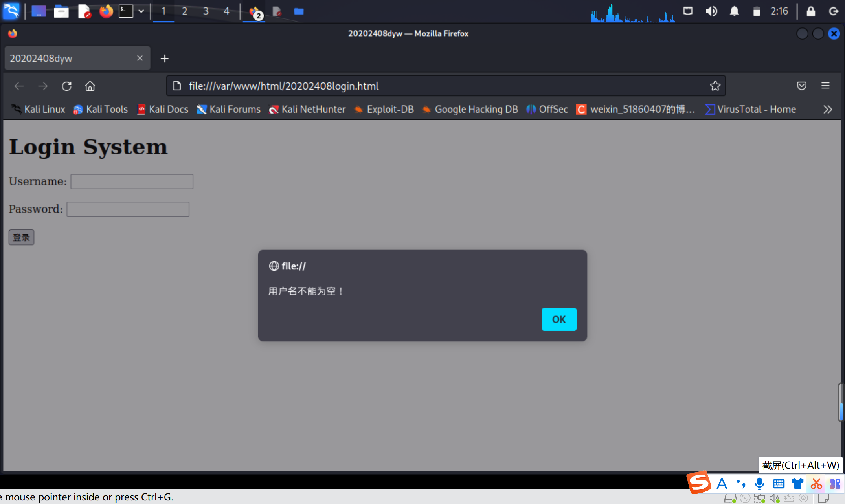
Task: Open the notifications bell icon
Action: [734, 11]
